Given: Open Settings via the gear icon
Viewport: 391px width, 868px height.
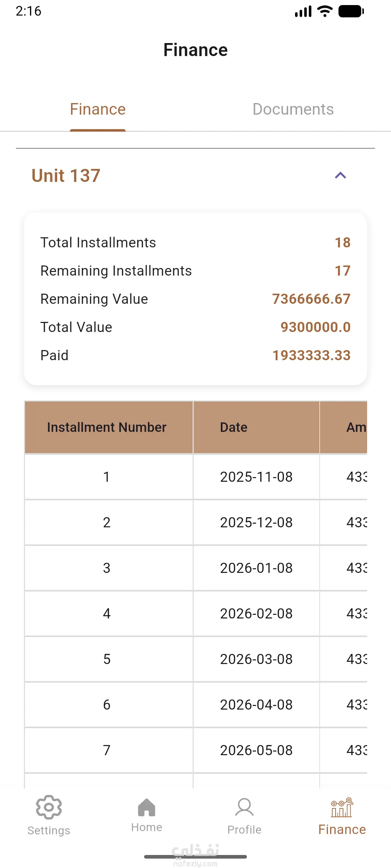Looking at the screenshot, I should [49, 807].
